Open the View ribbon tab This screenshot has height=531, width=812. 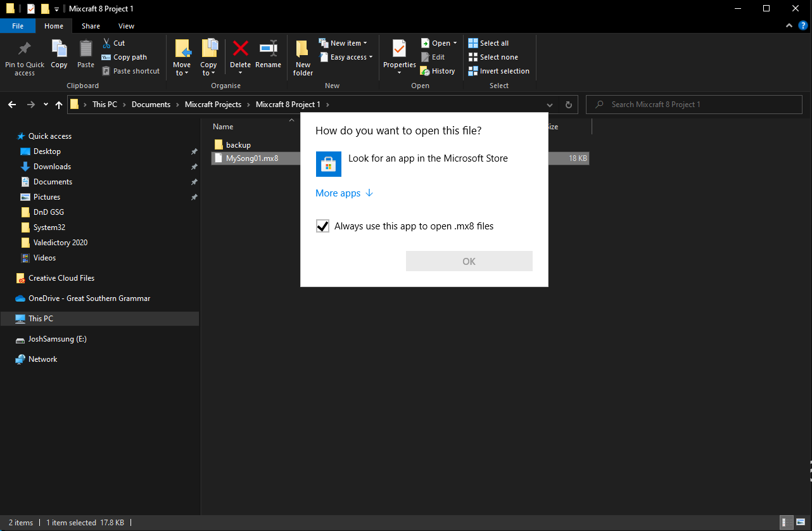(126, 26)
